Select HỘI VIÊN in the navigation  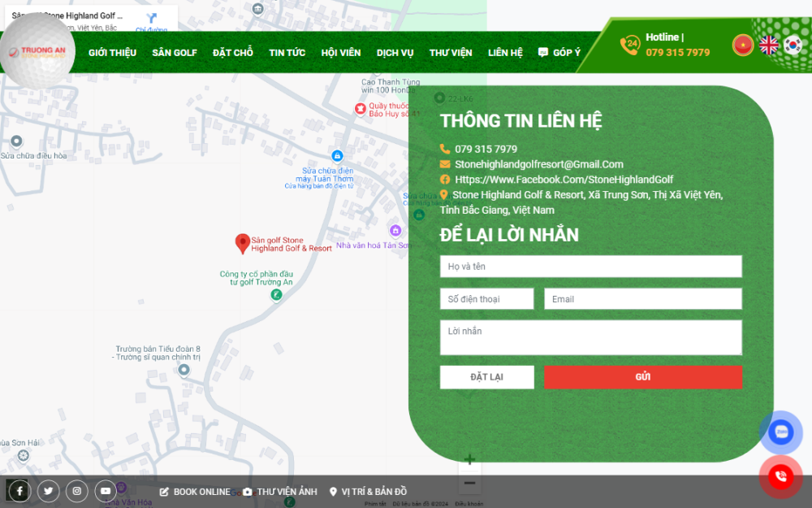point(341,52)
